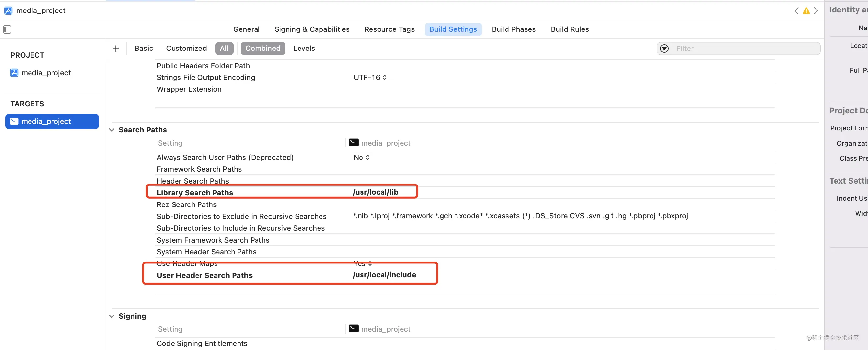Select Sub-Directories to Include row
Viewport: 868px width, 350px height.
[x=465, y=228]
